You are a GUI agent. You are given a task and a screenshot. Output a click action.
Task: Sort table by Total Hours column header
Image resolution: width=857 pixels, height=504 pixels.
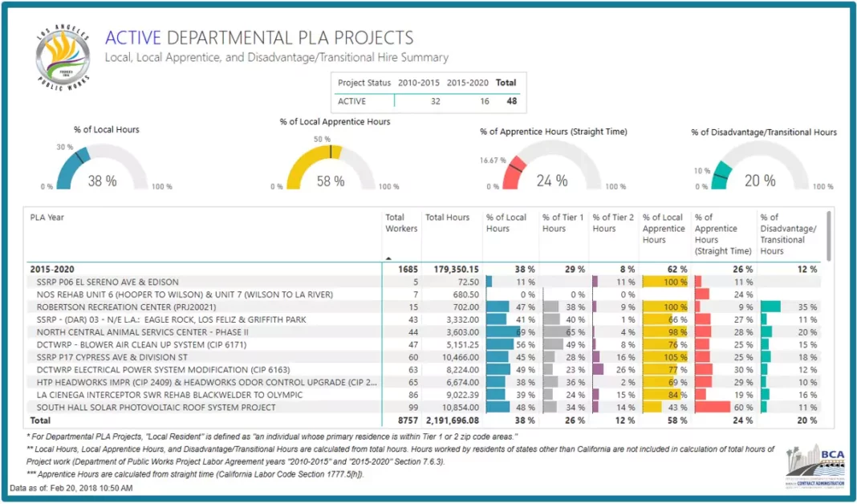[447, 217]
